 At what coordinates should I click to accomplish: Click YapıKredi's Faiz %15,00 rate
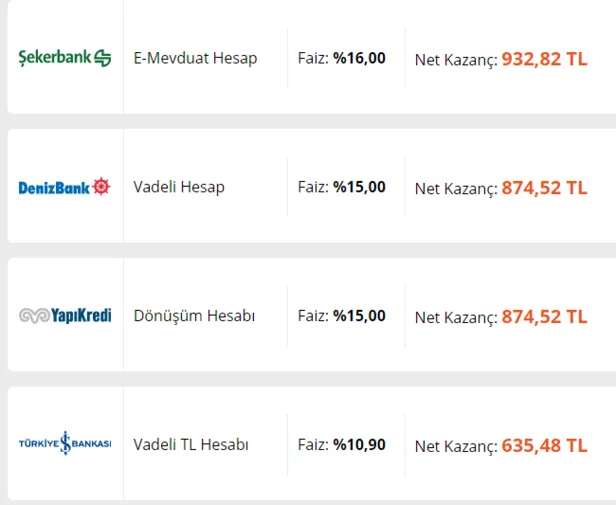(341, 316)
